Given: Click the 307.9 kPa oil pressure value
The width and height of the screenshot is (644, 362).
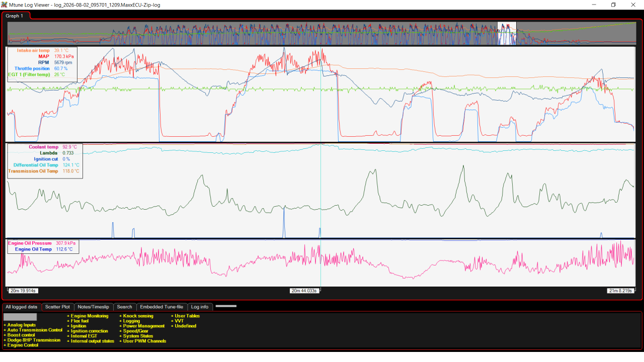Looking at the screenshot, I should 65,243.
